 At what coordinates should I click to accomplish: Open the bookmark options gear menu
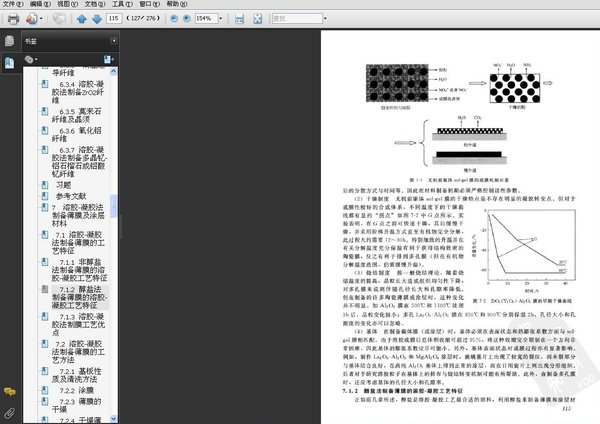click(31, 59)
